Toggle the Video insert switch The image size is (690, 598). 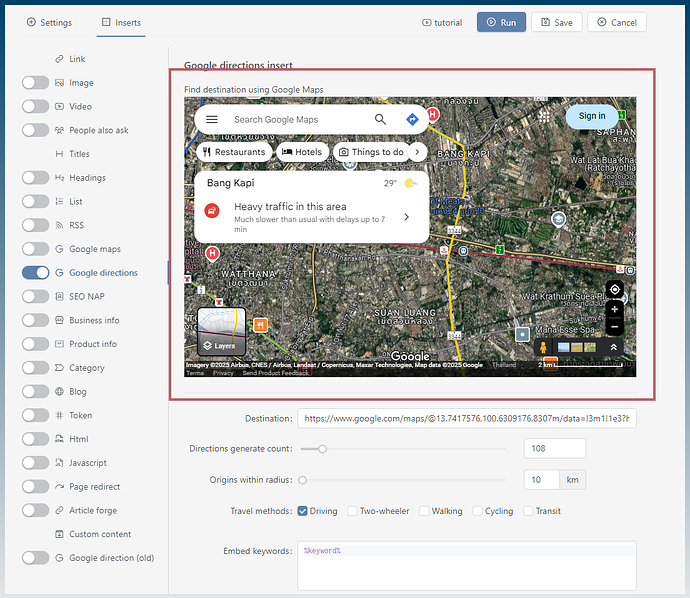coord(36,106)
